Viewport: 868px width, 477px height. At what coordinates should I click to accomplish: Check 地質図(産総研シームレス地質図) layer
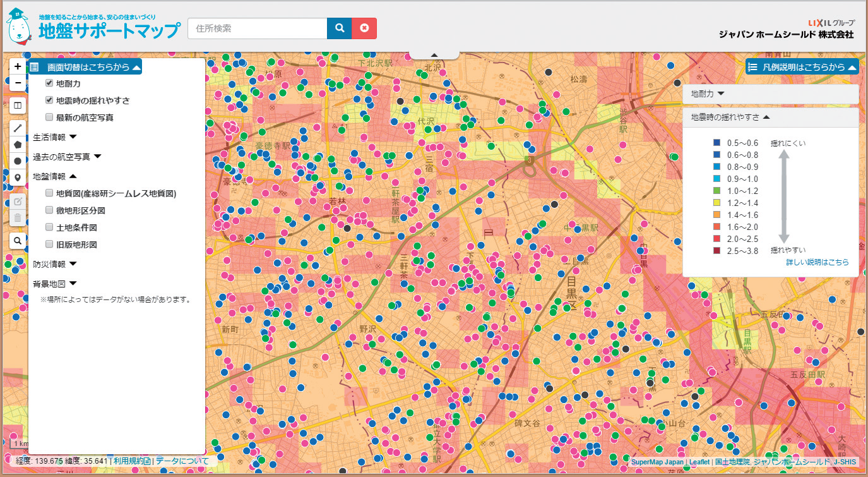tap(49, 193)
